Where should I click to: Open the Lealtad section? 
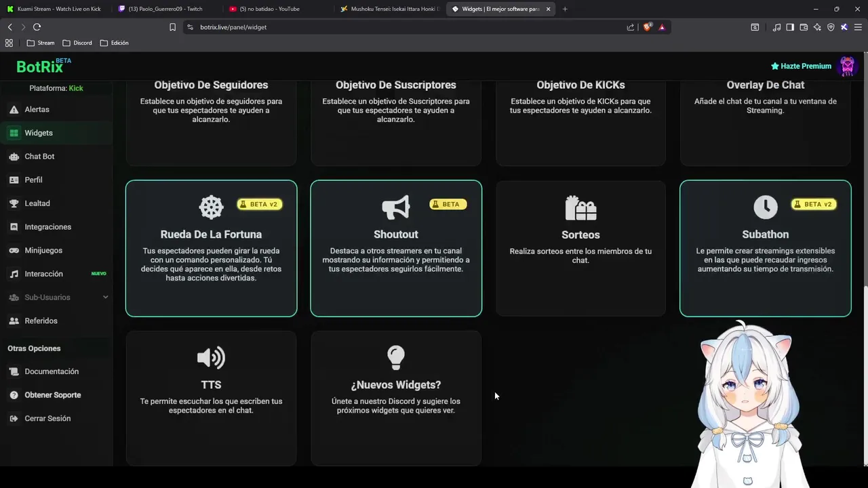click(56, 203)
